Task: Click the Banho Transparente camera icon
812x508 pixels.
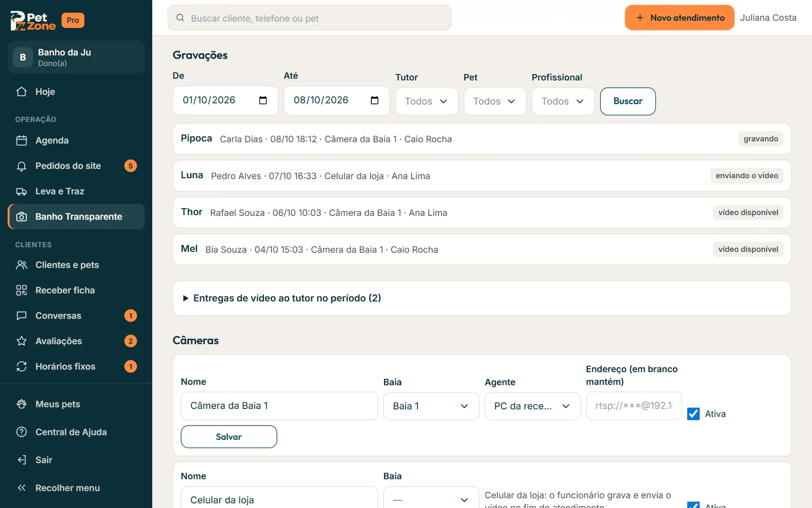Action: pos(21,216)
